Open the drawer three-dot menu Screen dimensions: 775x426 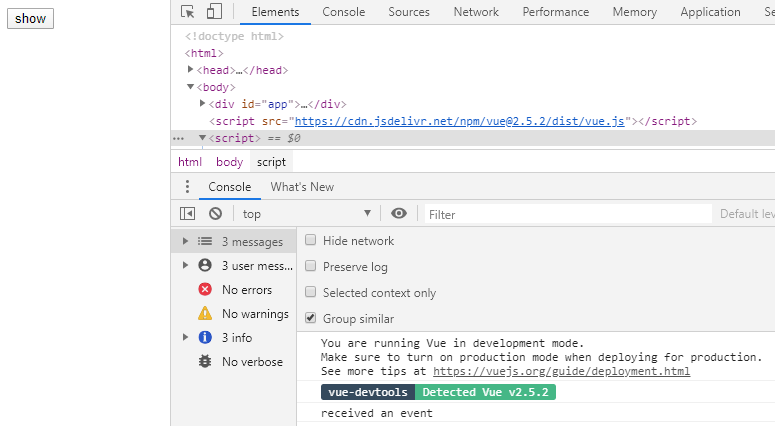tap(187, 186)
